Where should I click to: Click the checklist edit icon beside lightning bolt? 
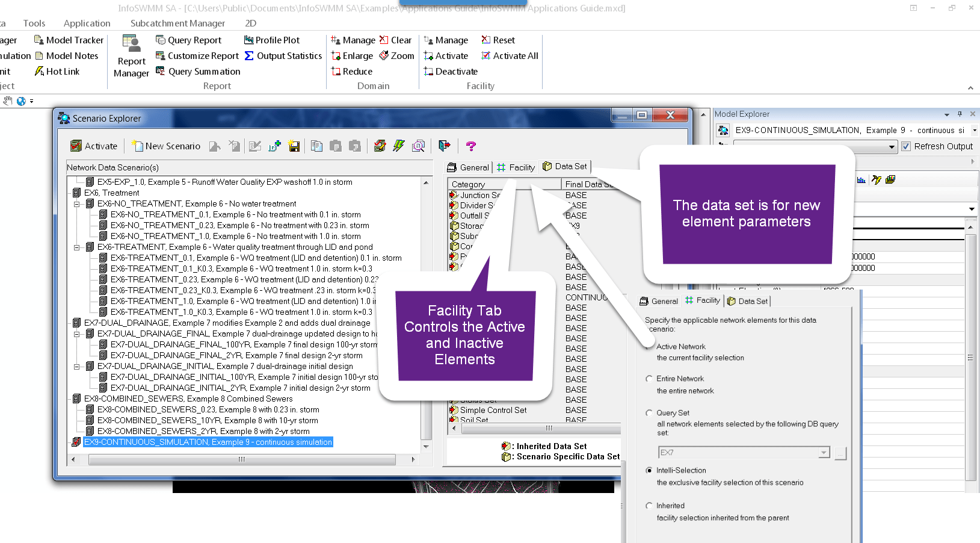click(380, 146)
